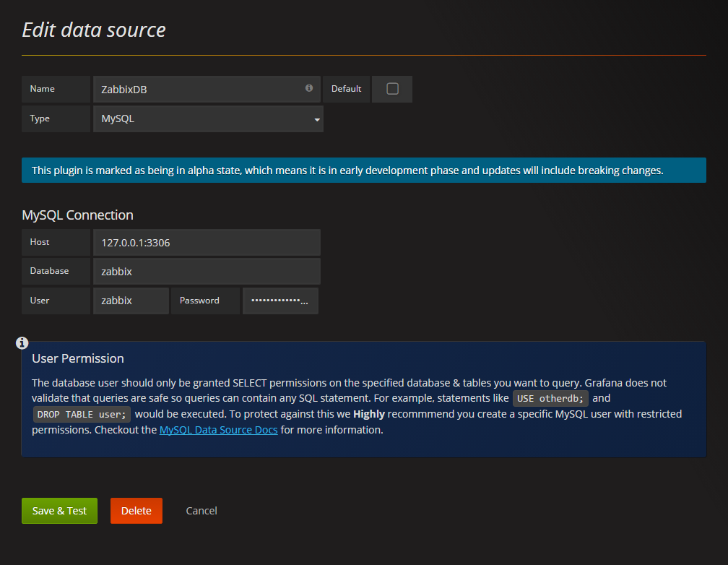The height and width of the screenshot is (565, 728).
Task: Click the alpha state warning banner
Action: click(364, 170)
